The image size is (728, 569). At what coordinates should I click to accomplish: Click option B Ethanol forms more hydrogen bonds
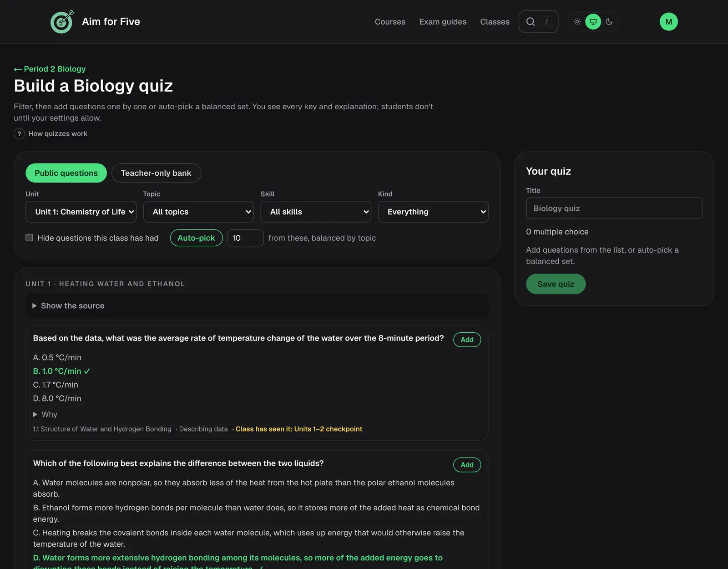(256, 513)
